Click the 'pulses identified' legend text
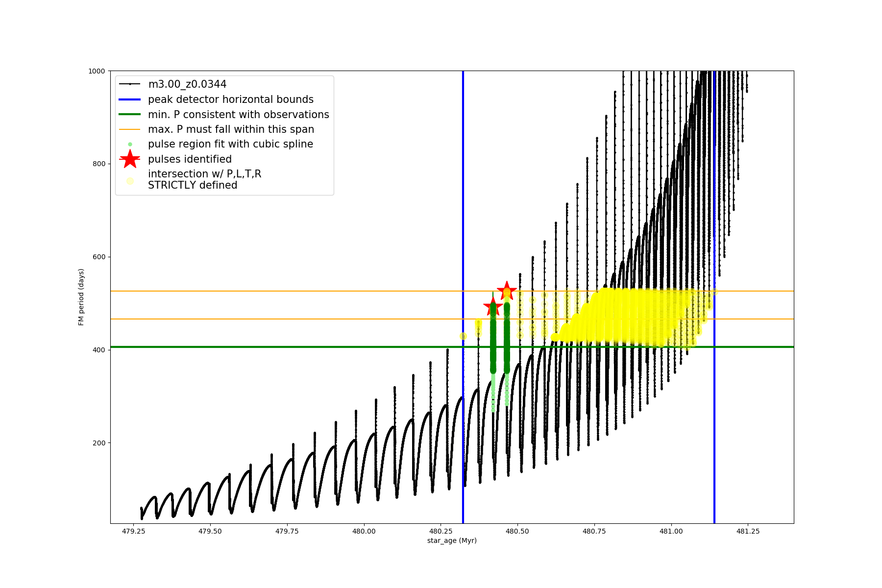 pyautogui.click(x=190, y=159)
